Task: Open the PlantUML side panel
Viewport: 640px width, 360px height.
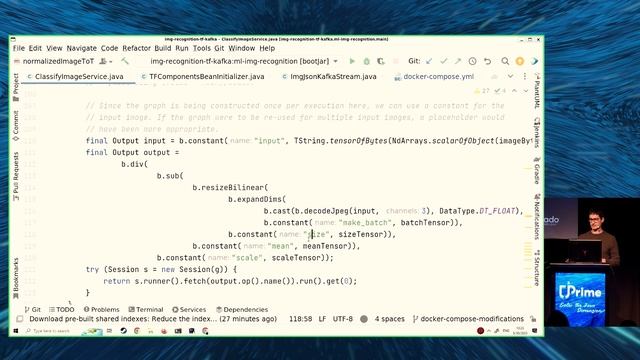Action: click(x=537, y=91)
